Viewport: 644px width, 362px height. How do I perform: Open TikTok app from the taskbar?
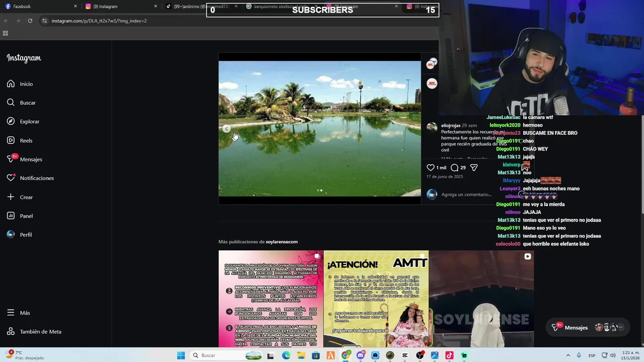(x=449, y=355)
